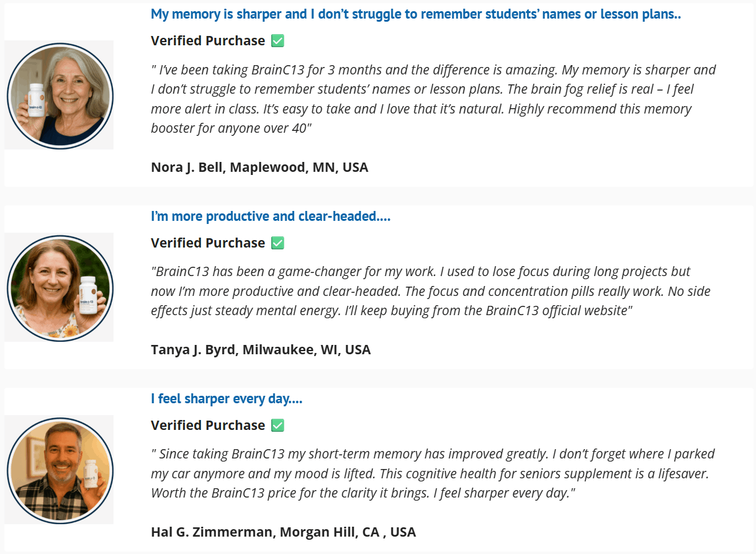Click "Verified Purchase" label in Nora's review

(208, 41)
